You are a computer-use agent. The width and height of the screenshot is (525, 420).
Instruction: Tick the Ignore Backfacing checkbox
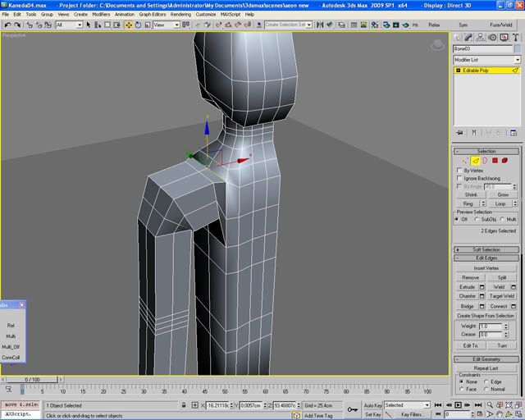point(458,178)
